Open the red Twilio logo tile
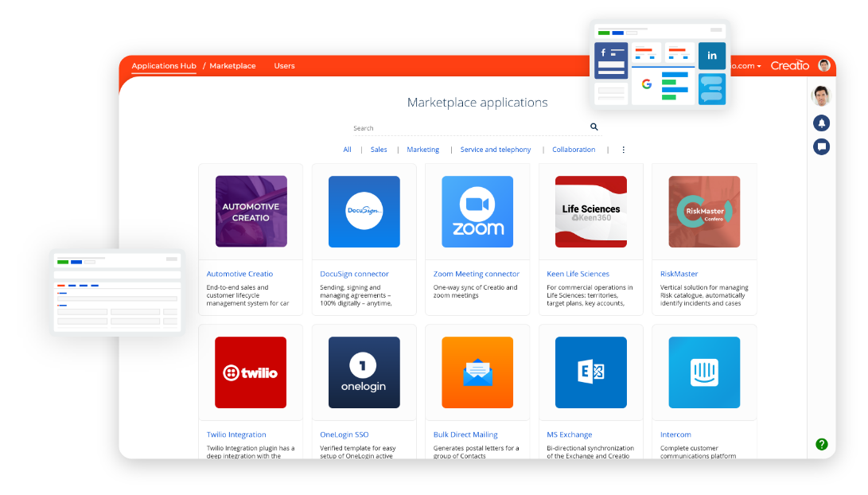Image resolution: width=868 pixels, height=495 pixels. pos(251,372)
